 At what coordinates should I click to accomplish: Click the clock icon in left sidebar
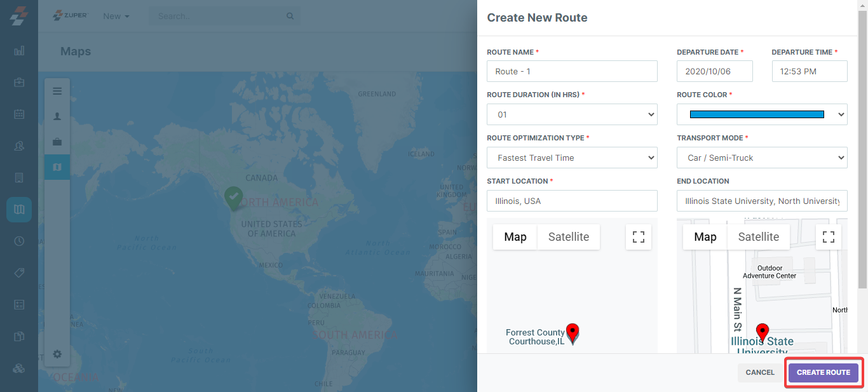(19, 241)
